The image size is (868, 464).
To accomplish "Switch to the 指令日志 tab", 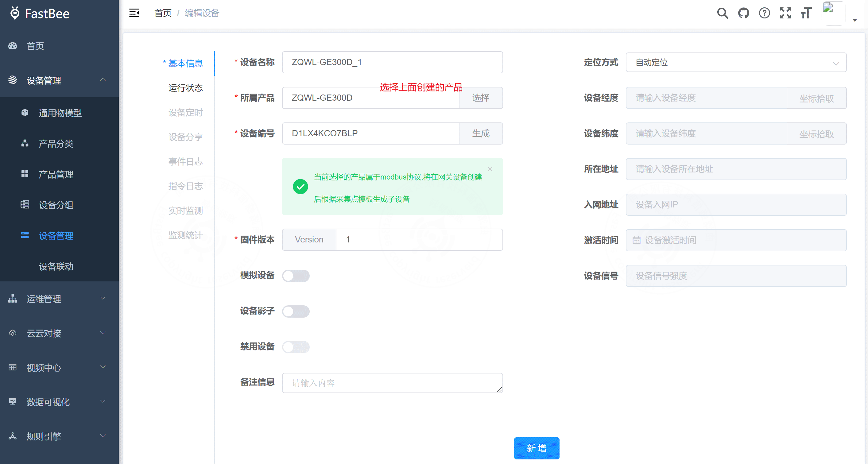I will (185, 186).
